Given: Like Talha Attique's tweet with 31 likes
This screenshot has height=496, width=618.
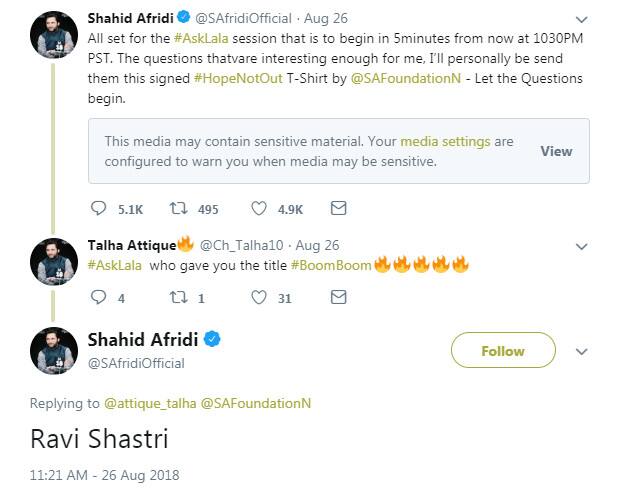Looking at the screenshot, I should pos(259,298).
